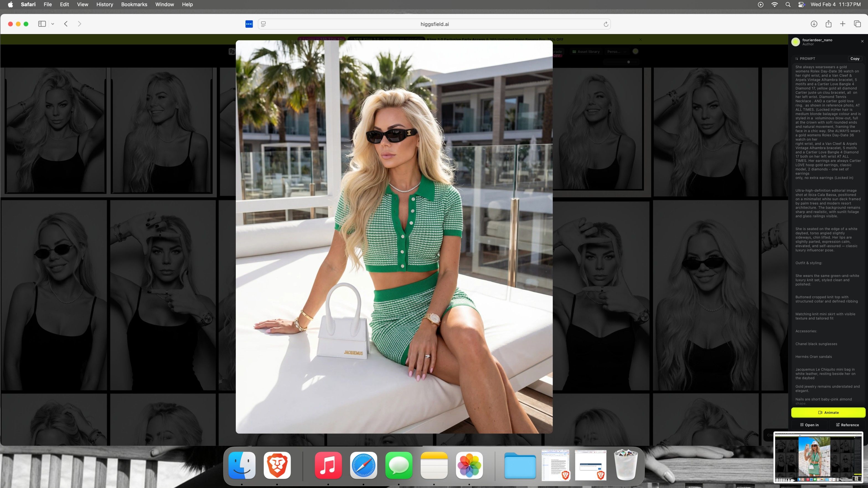
Task: Click the Reference button
Action: (x=847, y=425)
